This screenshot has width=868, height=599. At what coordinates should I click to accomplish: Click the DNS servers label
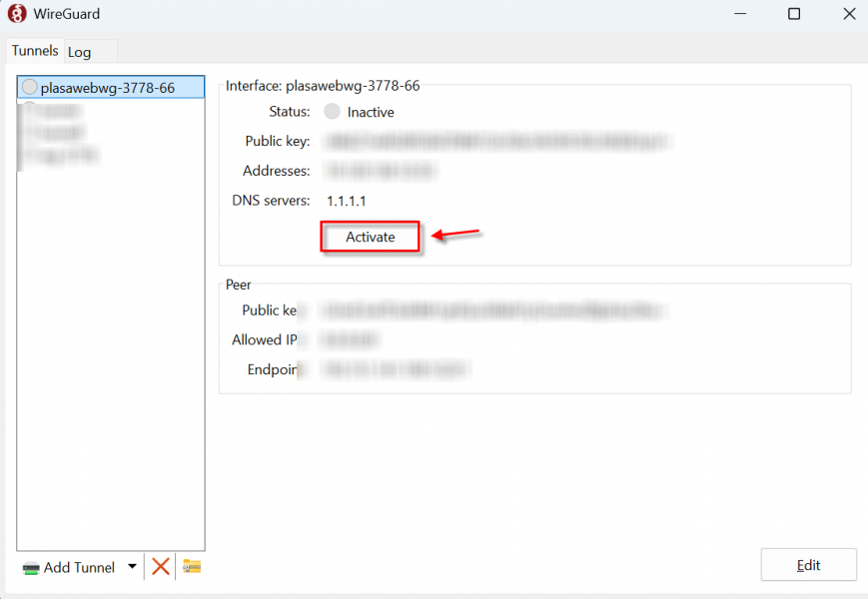(271, 201)
